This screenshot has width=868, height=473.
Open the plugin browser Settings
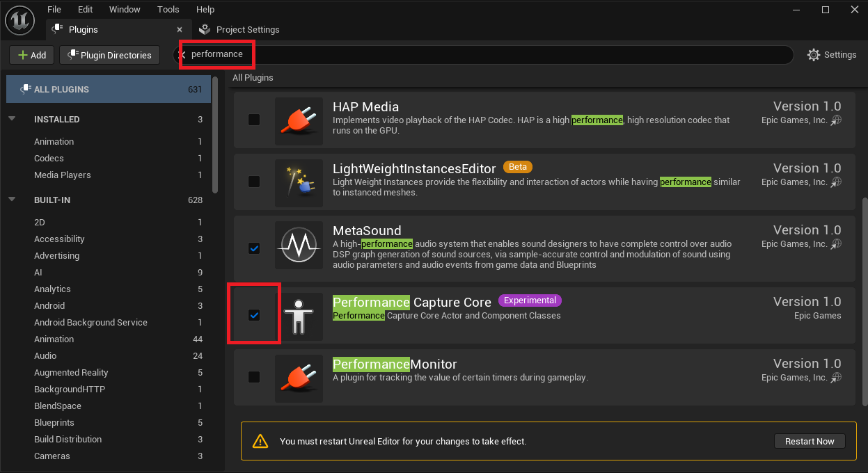(x=832, y=55)
